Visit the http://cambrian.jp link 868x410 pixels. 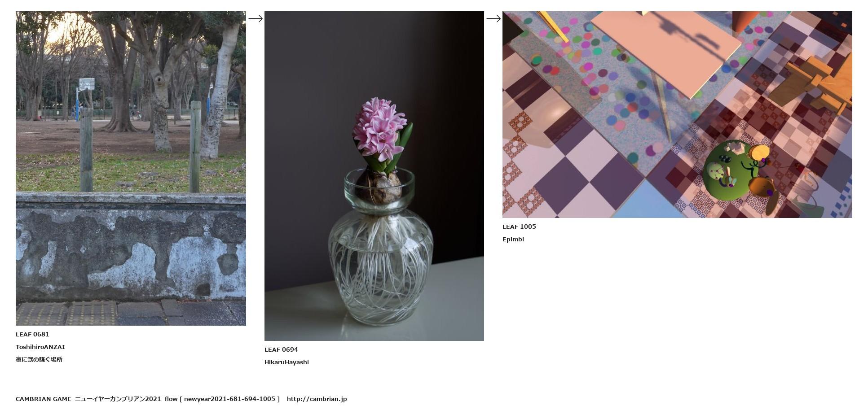click(317, 399)
